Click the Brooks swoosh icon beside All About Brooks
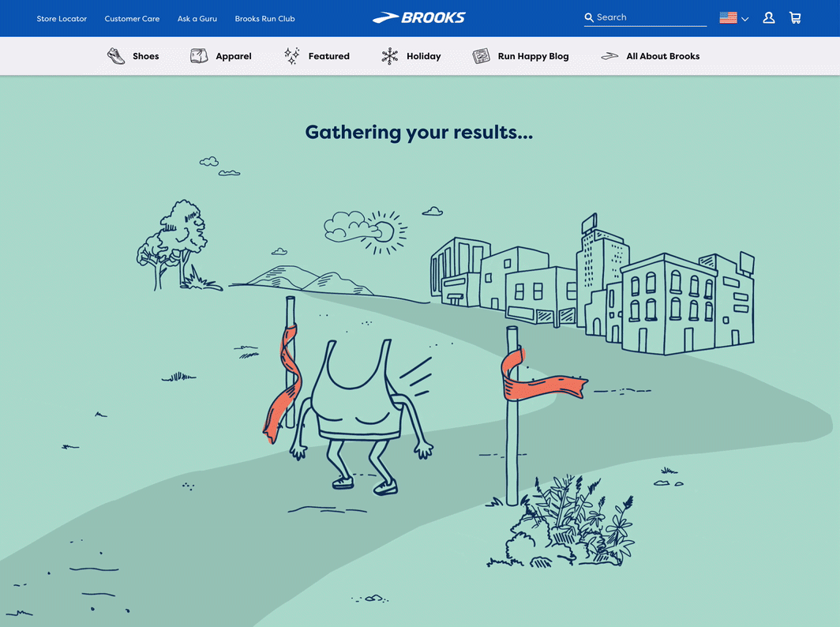 609,56
